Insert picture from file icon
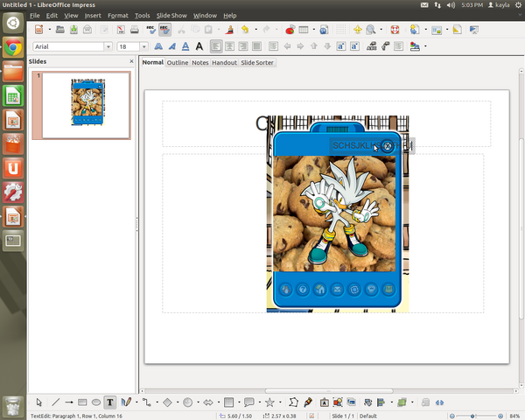This screenshot has height=420, width=525. tap(338, 402)
